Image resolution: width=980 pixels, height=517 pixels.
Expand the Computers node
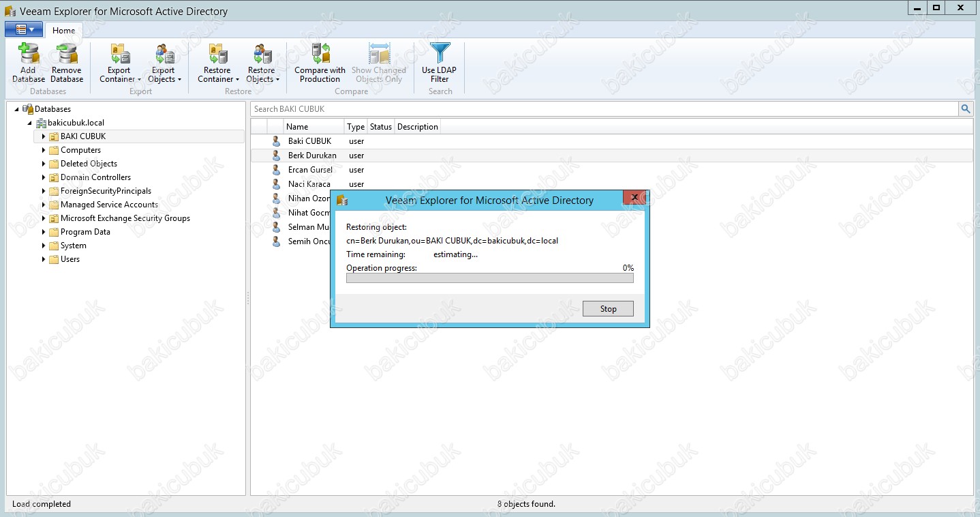pos(43,150)
